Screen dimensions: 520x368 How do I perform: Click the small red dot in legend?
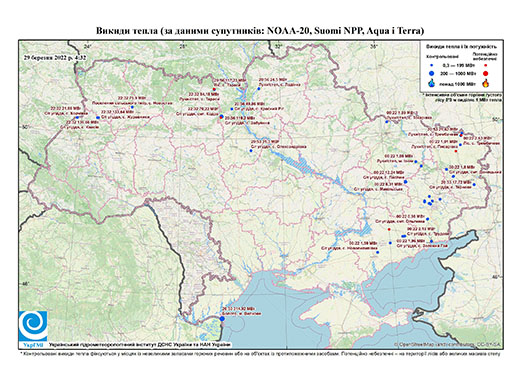[485, 65]
